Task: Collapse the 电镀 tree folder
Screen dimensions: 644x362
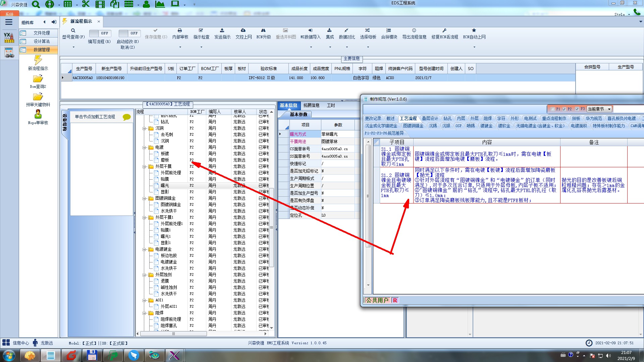Action: [x=144, y=147]
